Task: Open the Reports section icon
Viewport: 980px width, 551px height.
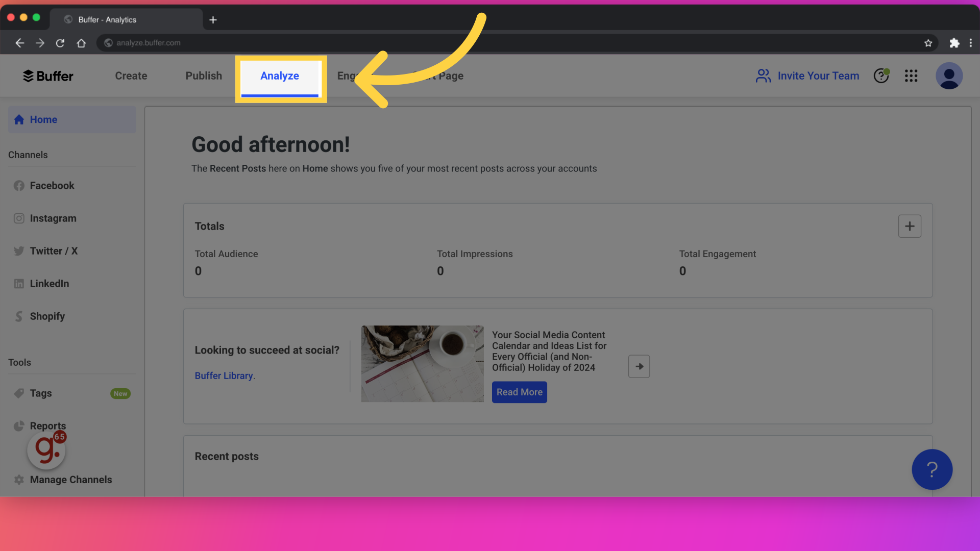Action: [x=18, y=425]
